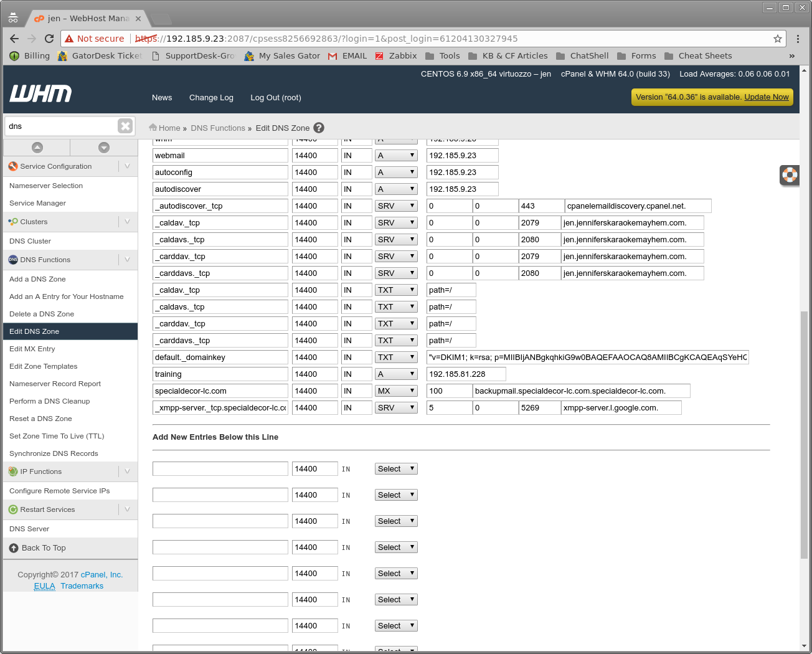Click the first new entry name field
Image resolution: width=812 pixels, height=654 pixels.
tap(220, 469)
